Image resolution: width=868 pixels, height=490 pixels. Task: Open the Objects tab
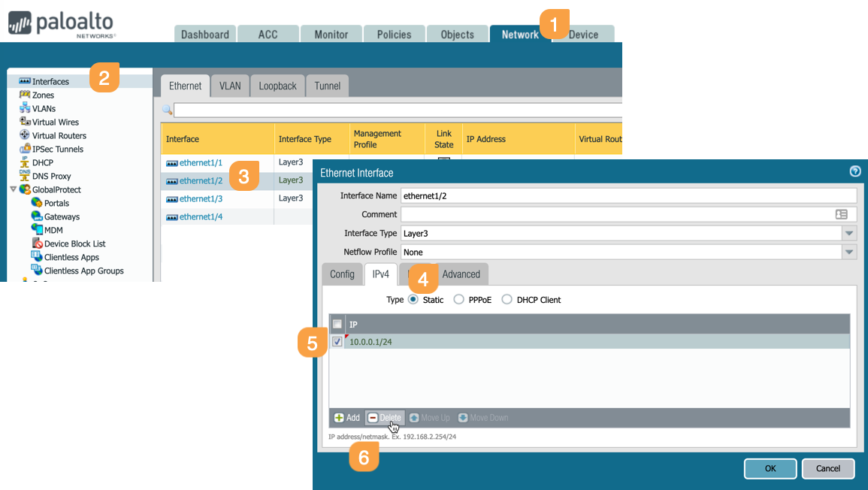click(457, 34)
